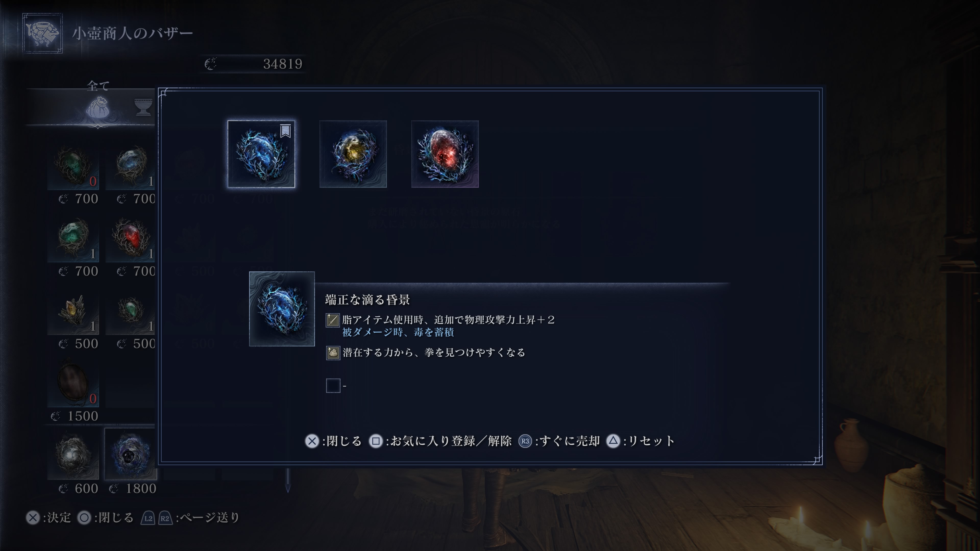The width and height of the screenshot is (980, 551).
Task: Click the triangle リセット prompt
Action: (641, 441)
